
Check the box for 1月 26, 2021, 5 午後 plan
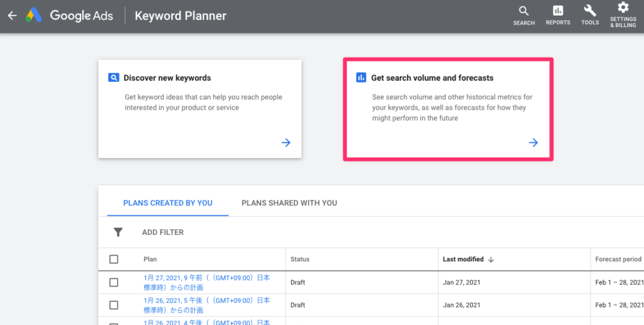[114, 305]
